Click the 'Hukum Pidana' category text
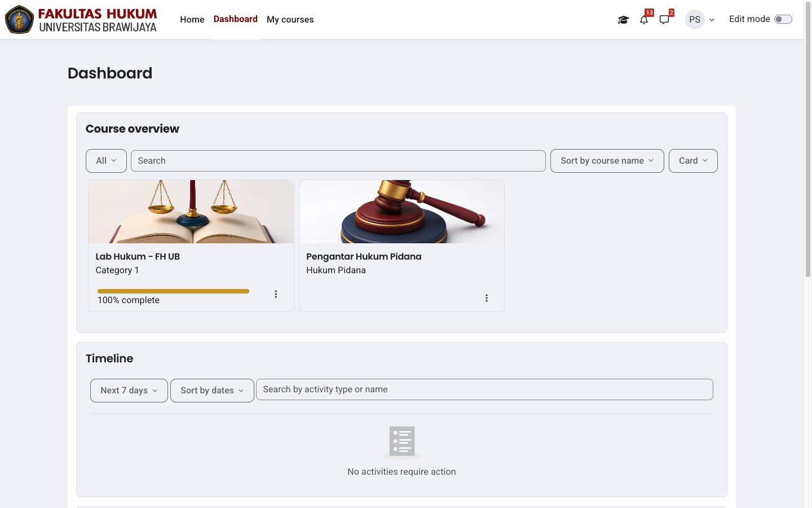 (336, 270)
